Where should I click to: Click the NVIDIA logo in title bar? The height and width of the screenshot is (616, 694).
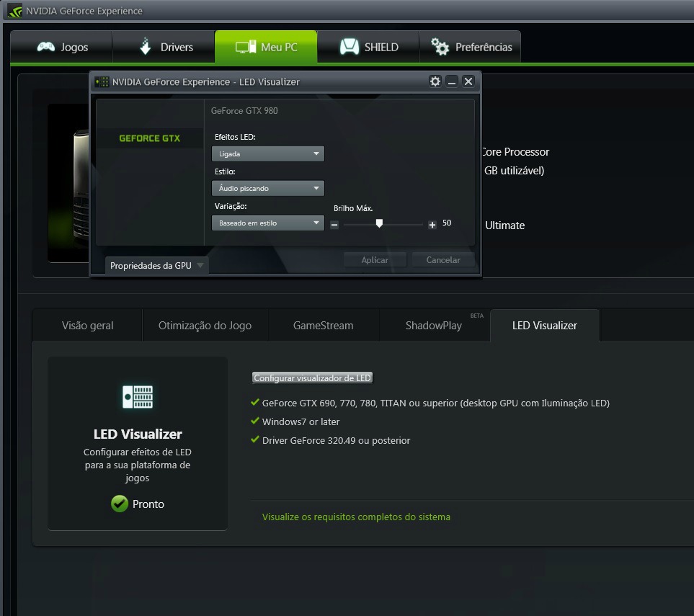click(x=14, y=11)
